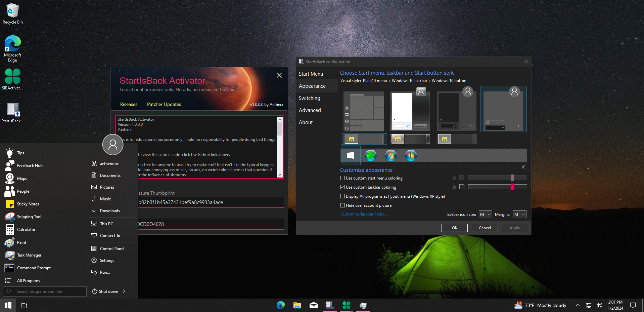Screen dimensions: 644x312
Task: Open the Mail app on the taskbar
Action: pos(314,305)
